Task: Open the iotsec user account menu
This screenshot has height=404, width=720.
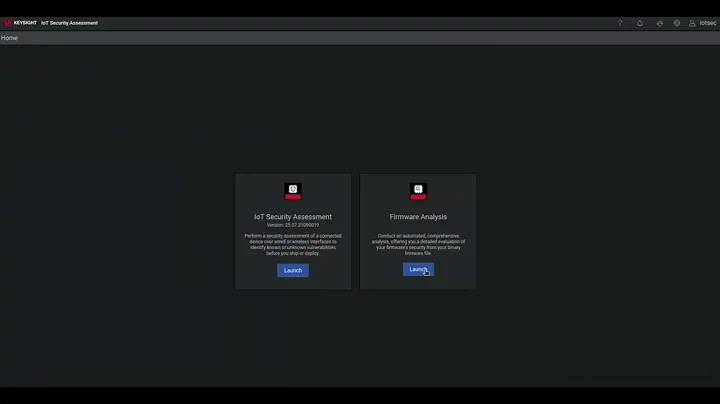Action: pos(703,23)
